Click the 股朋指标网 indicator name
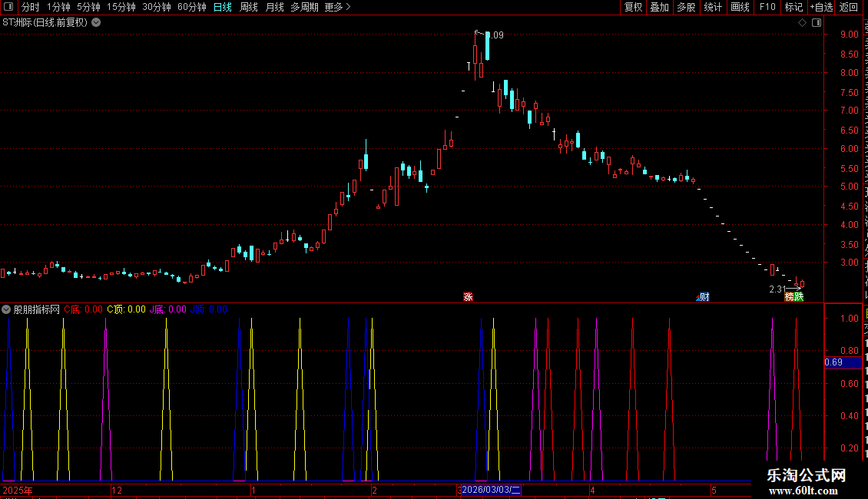This screenshot has height=499, width=868. point(37,309)
